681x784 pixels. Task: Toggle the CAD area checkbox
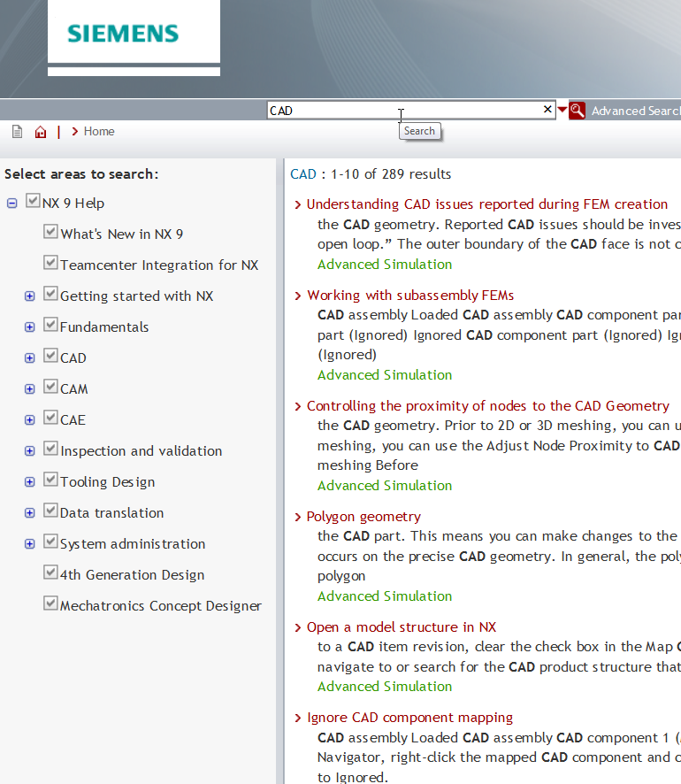pyautogui.click(x=50, y=356)
